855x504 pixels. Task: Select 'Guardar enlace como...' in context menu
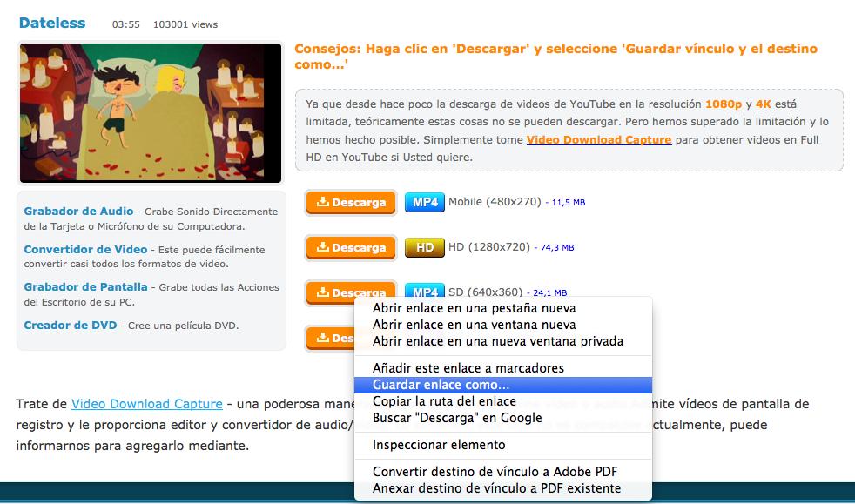tap(441, 385)
